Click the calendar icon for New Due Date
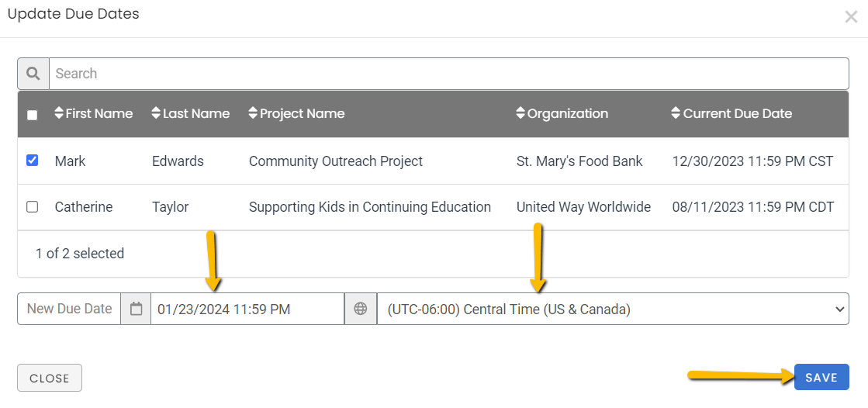The image size is (868, 408). tap(137, 309)
